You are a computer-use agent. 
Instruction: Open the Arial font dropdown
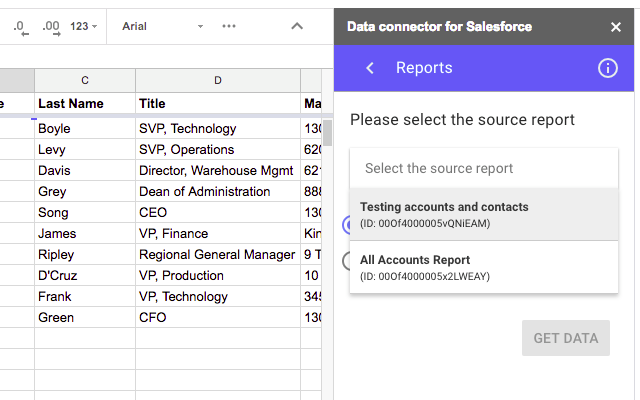click(162, 27)
